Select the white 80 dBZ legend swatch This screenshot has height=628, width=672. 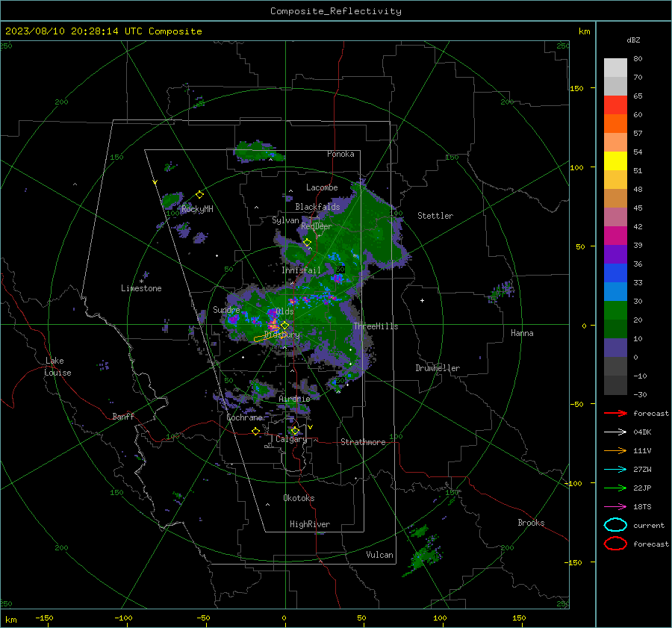pyautogui.click(x=615, y=67)
